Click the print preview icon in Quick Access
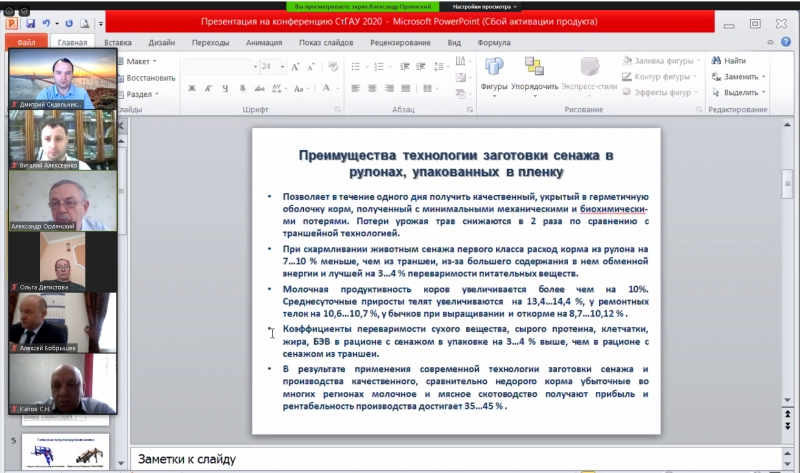 [x=85, y=23]
